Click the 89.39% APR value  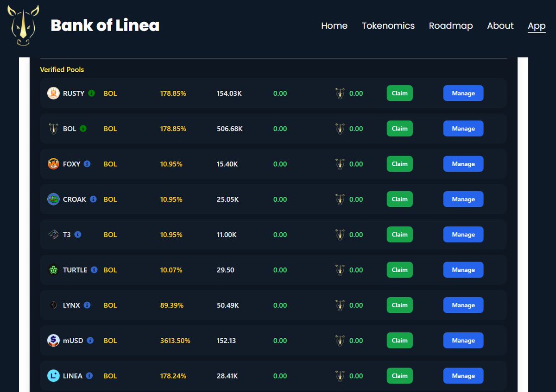[x=172, y=305]
